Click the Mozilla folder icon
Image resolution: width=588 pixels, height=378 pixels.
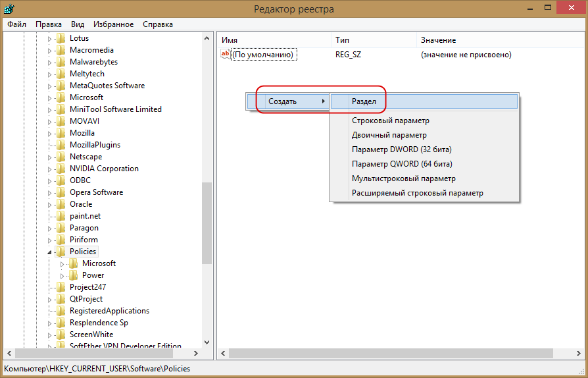tap(61, 133)
